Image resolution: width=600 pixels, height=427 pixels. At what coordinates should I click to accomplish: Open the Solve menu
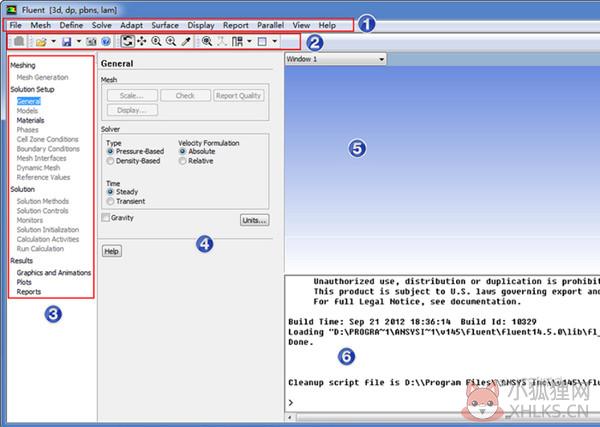(102, 25)
